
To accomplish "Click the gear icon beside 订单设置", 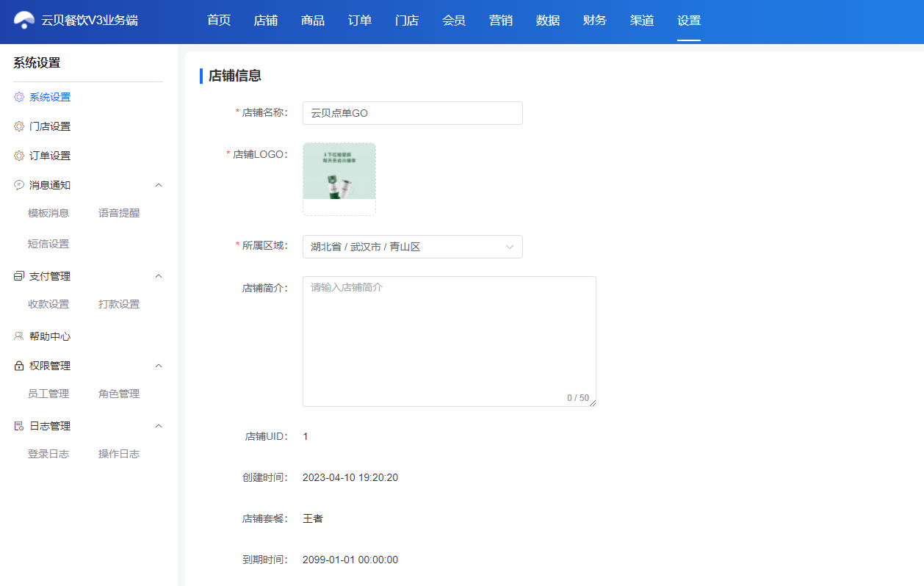I will tap(19, 156).
